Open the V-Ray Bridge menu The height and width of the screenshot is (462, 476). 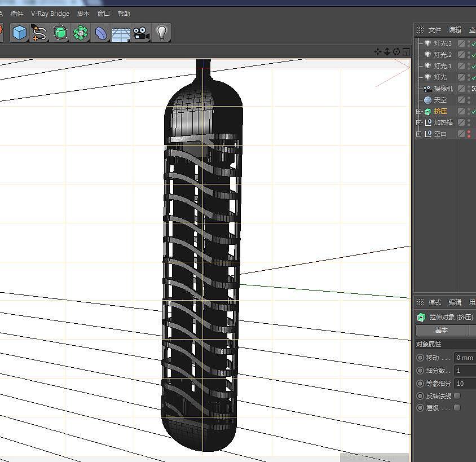coord(50,14)
